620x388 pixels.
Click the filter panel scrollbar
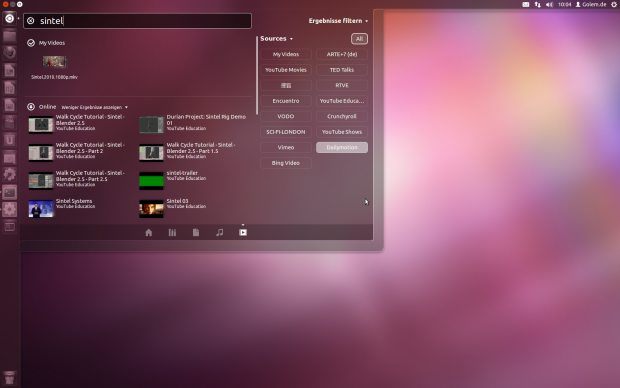click(x=257, y=75)
